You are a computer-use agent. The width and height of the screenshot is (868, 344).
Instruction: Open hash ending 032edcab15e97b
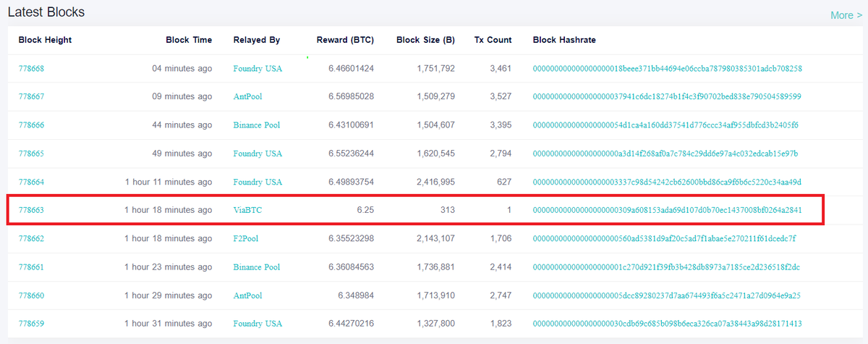point(665,154)
